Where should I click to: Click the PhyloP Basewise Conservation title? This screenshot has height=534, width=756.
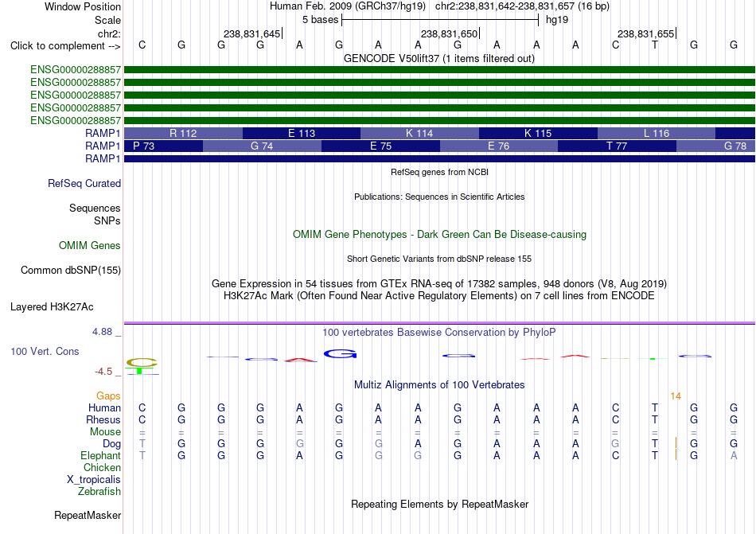coord(438,332)
